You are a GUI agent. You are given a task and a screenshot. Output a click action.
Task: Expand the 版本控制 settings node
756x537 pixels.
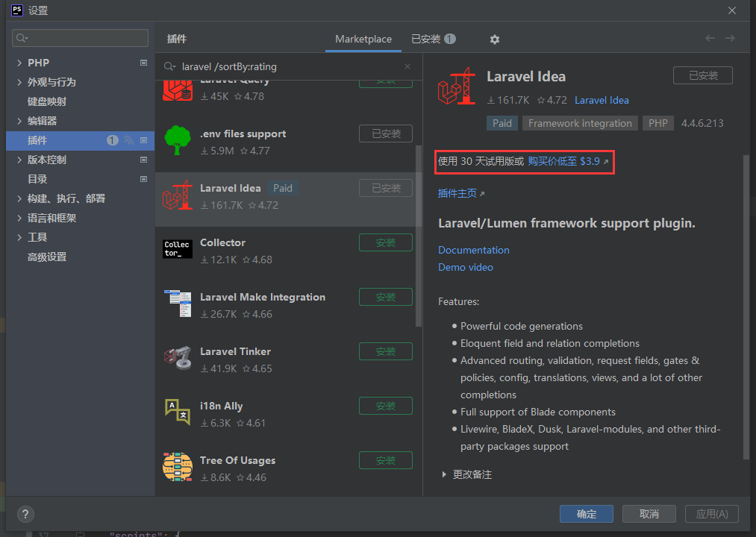click(x=19, y=160)
